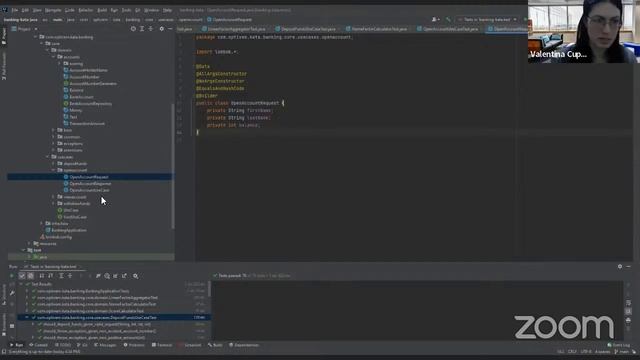Click the hammer build icon
The image size is (640, 360).
(448, 19)
